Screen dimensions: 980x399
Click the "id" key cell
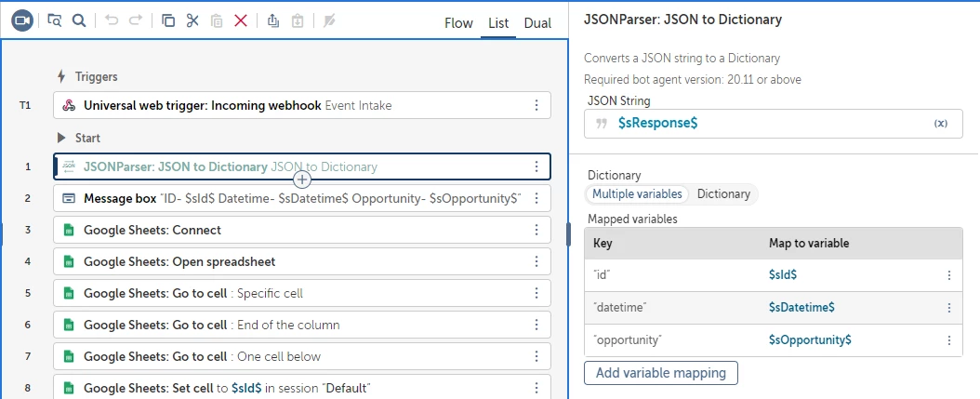tap(600, 275)
